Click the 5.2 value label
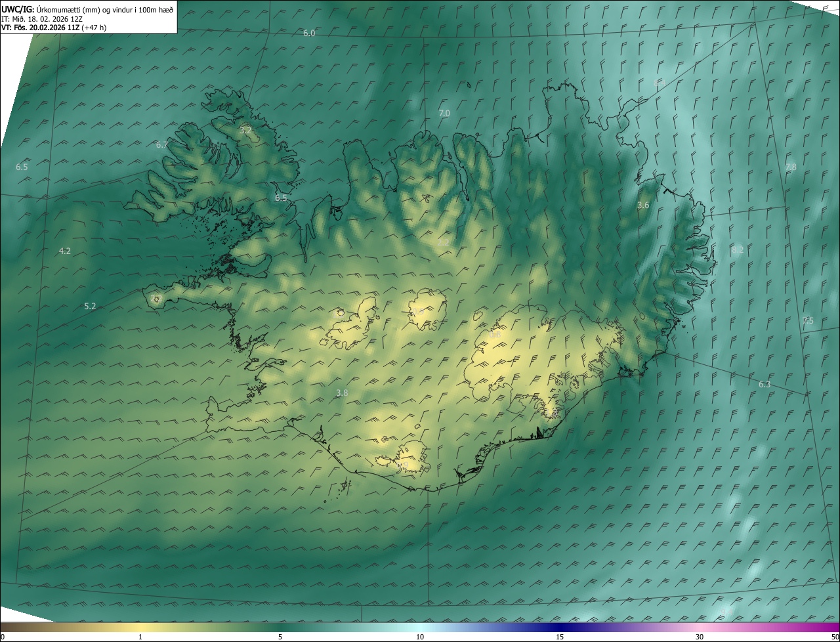Image resolution: width=840 pixels, height=642 pixels. pos(90,307)
